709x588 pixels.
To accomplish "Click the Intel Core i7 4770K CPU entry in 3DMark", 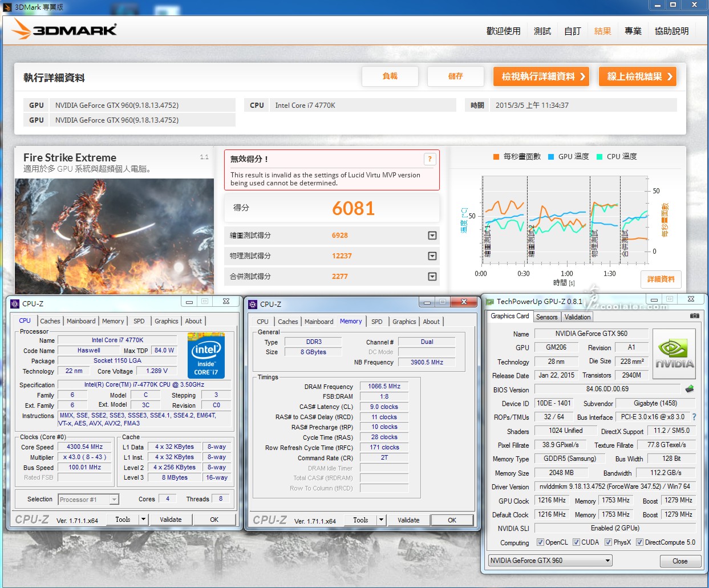I will [x=350, y=106].
